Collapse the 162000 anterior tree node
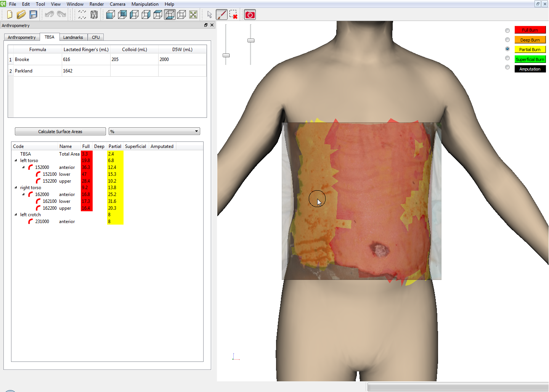 coord(23,194)
